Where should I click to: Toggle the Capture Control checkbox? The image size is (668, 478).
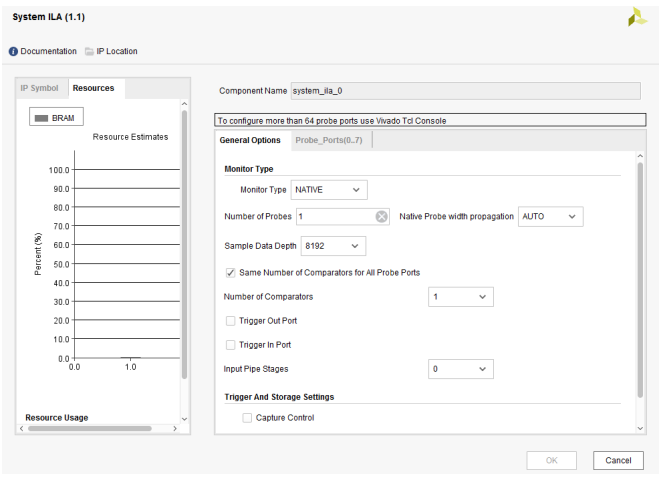[247, 418]
